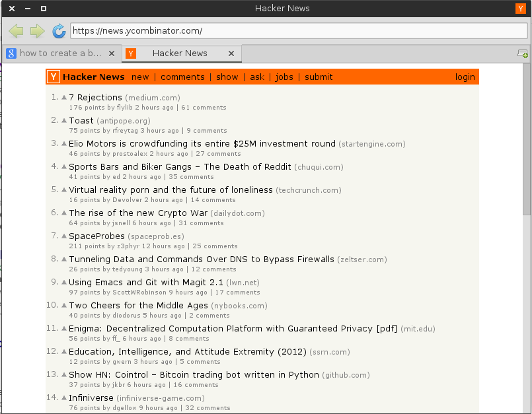Click 'submit' in the header
This screenshot has height=414, width=532.
coord(319,77)
